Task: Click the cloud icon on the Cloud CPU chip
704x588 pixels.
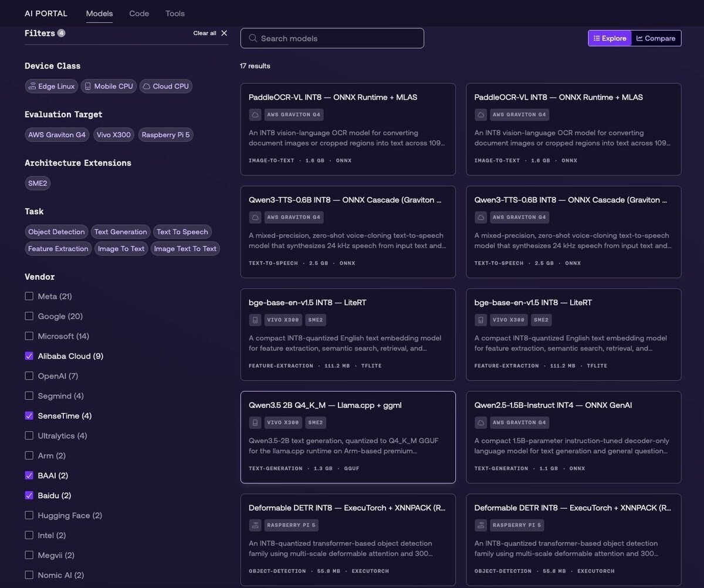Action: (147, 86)
